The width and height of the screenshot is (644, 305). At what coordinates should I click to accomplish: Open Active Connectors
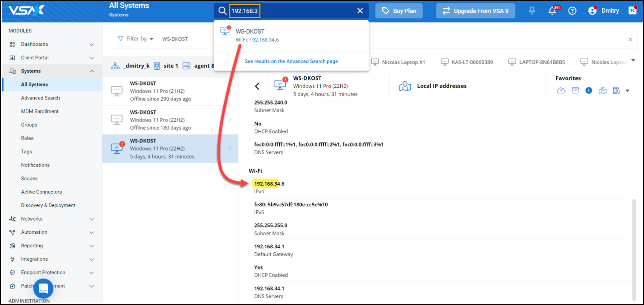[41, 192]
